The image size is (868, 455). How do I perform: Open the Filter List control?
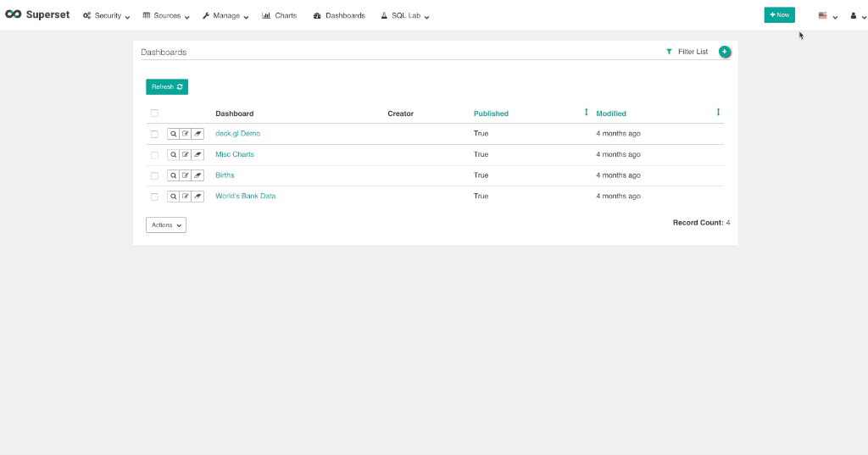click(687, 52)
